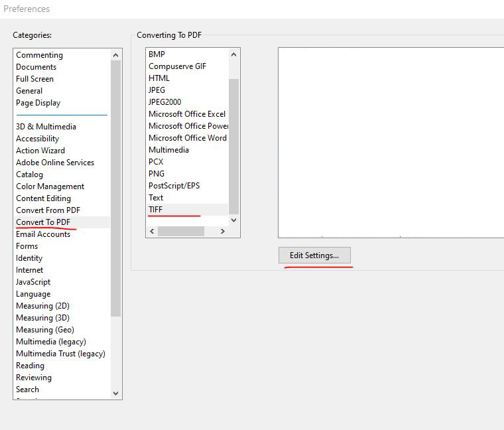Click the Edit Settings button

pos(314,255)
